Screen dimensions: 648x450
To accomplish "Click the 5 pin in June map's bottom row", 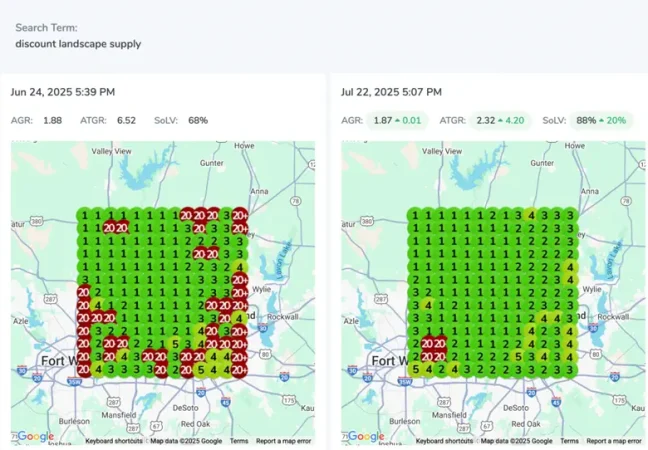I will [x=201, y=369].
